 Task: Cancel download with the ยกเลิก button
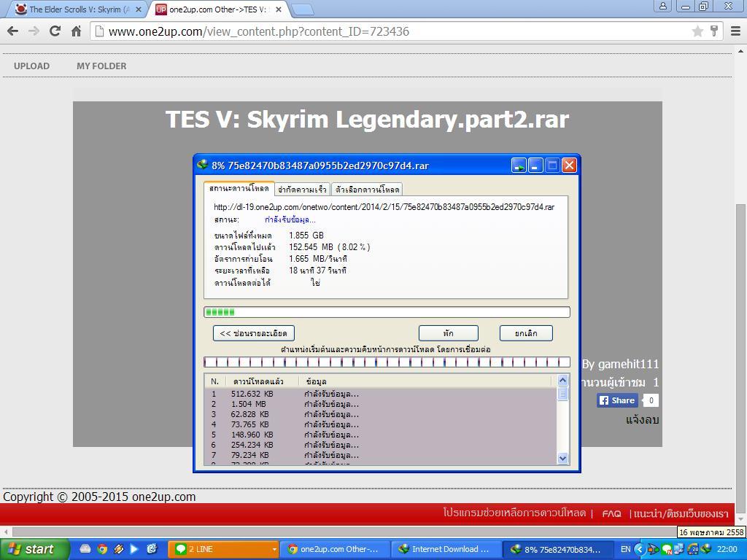(x=526, y=333)
